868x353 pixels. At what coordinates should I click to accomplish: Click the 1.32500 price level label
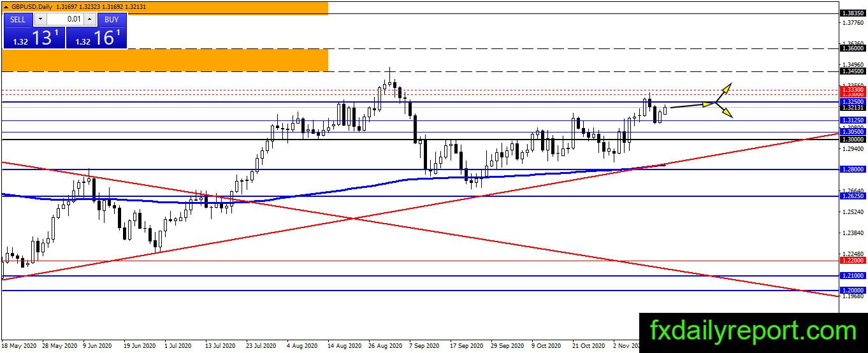853,101
